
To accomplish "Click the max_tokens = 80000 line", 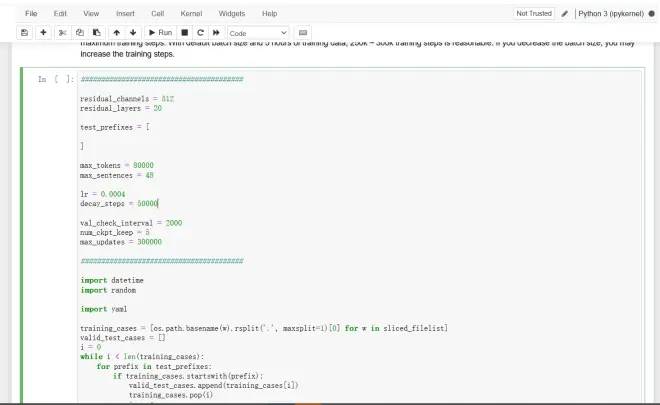I will point(117,165).
